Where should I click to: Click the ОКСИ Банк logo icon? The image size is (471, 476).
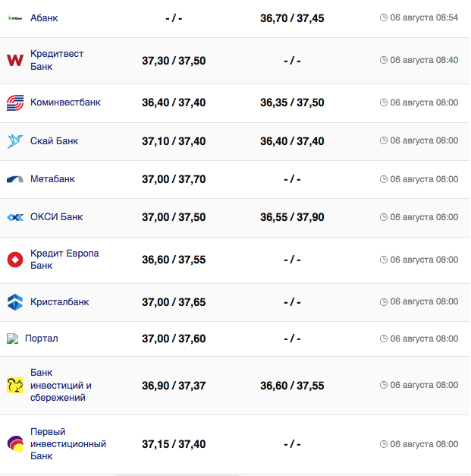click(x=15, y=217)
